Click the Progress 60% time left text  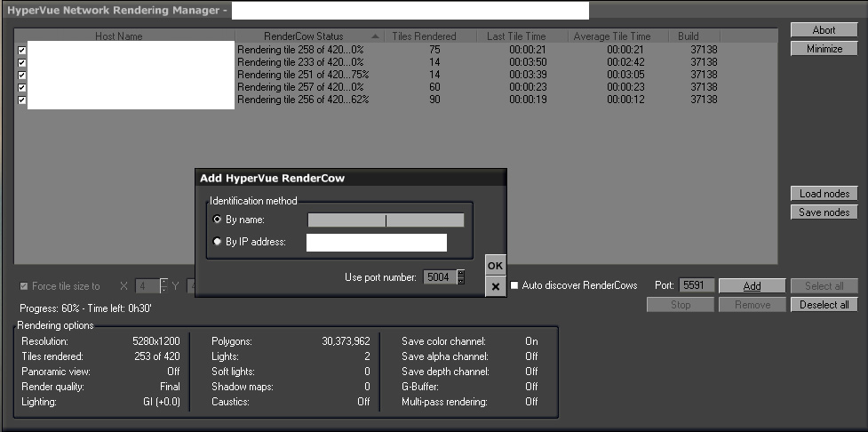[86, 308]
